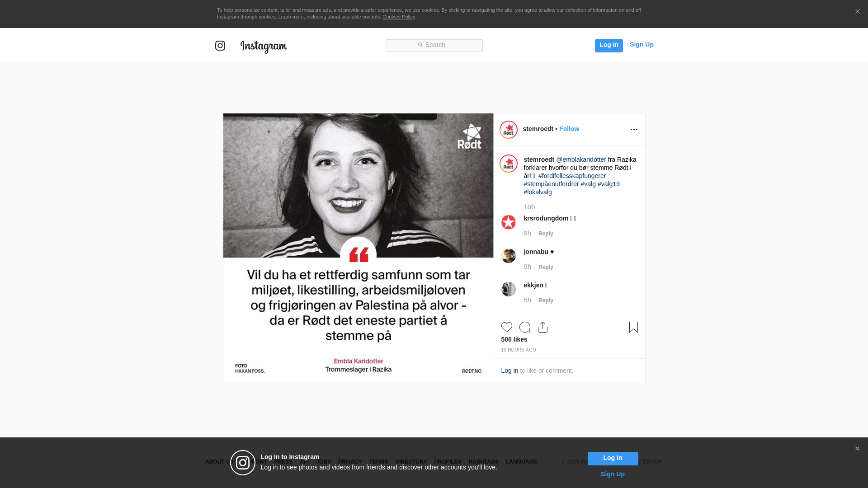Open the Sign Up link in header
The height and width of the screenshot is (488, 868).
(x=641, y=44)
